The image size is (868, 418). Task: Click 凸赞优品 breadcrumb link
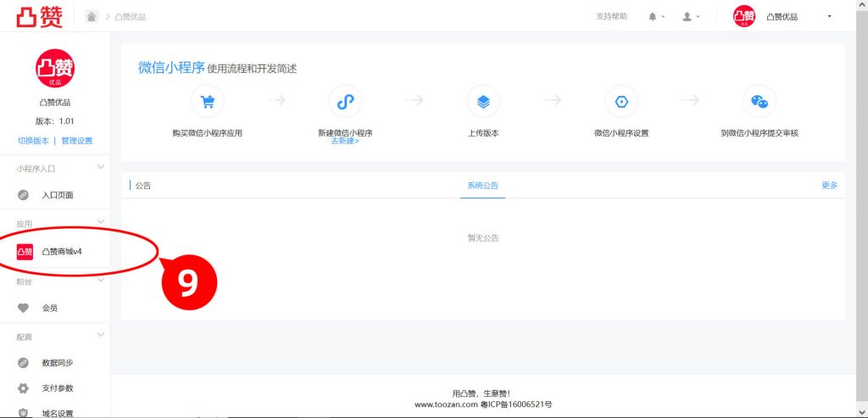point(130,17)
